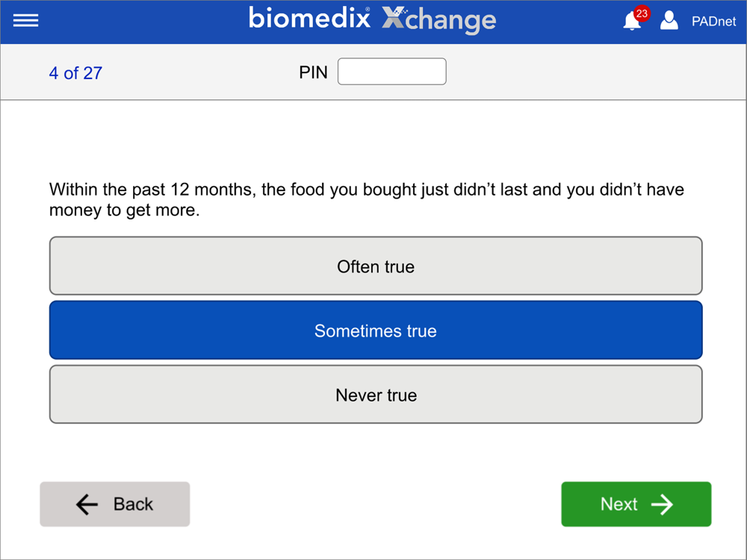Click the PADnet account name

(x=714, y=22)
